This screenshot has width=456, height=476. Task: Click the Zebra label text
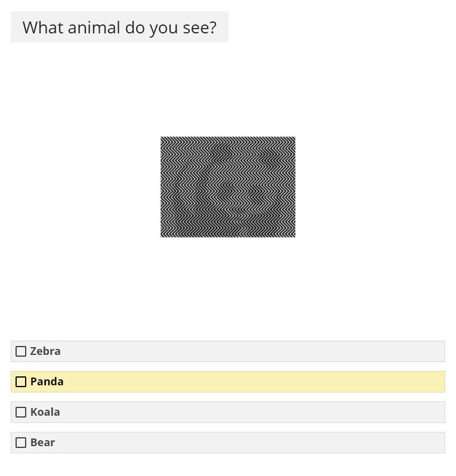(x=45, y=351)
